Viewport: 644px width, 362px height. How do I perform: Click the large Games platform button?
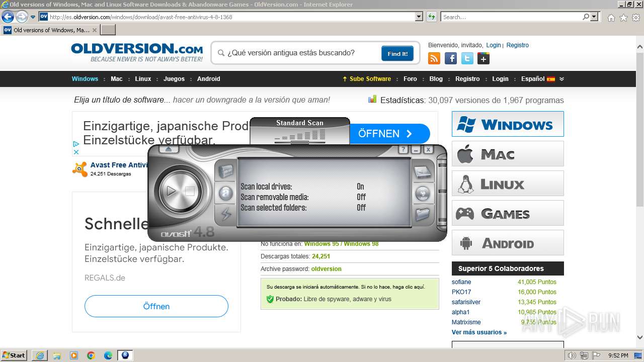coord(508,213)
